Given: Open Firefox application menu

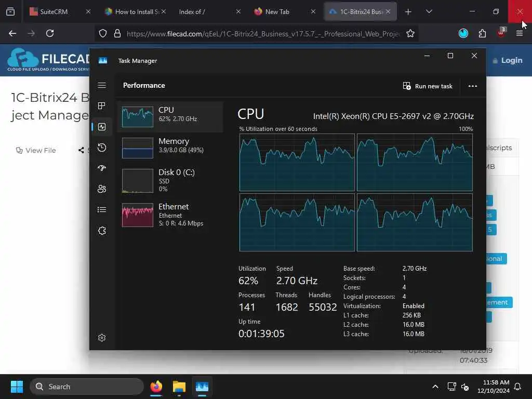Looking at the screenshot, I should 520,33.
